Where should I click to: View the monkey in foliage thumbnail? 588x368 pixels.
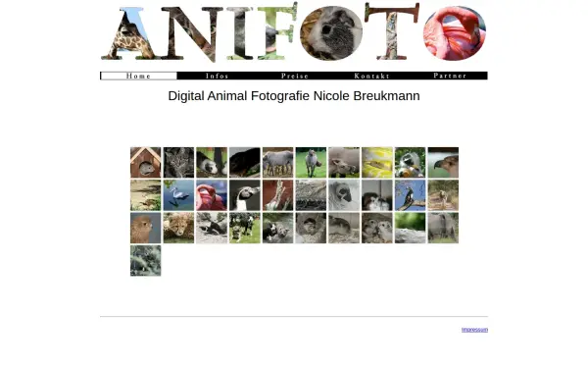(x=410, y=162)
